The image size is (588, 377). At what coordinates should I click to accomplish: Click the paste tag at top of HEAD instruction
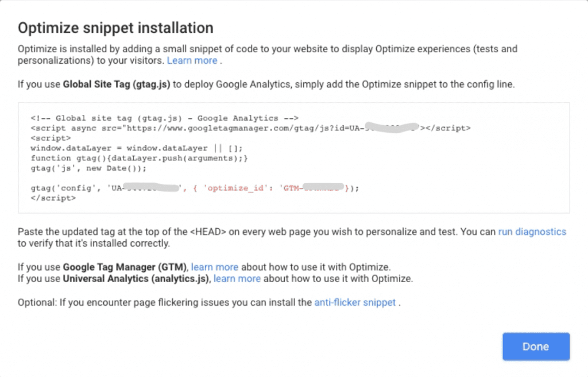(172, 232)
